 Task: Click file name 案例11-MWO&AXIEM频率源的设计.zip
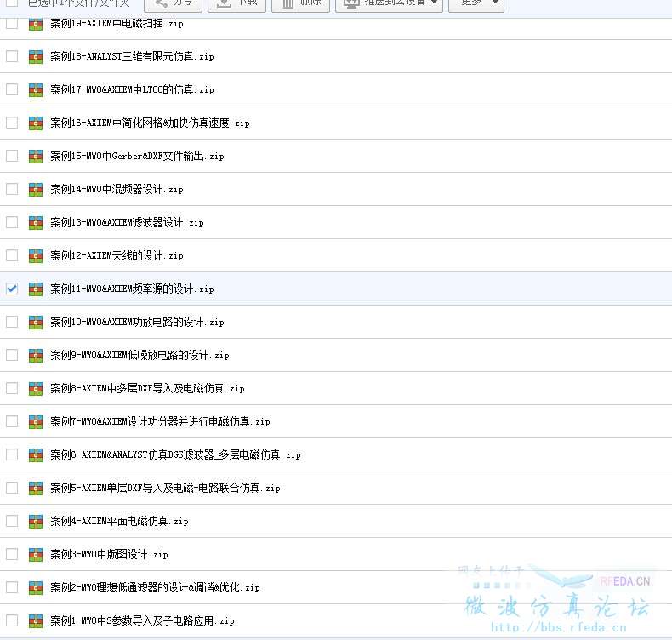132,289
